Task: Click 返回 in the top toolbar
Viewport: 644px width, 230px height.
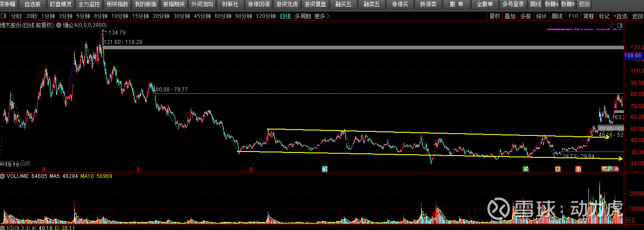Action: (584, 4)
